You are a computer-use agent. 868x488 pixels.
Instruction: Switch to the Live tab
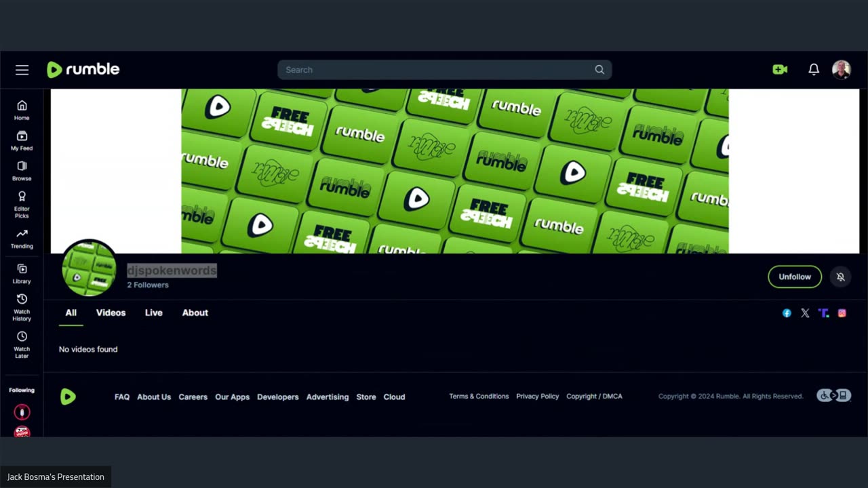(x=154, y=312)
